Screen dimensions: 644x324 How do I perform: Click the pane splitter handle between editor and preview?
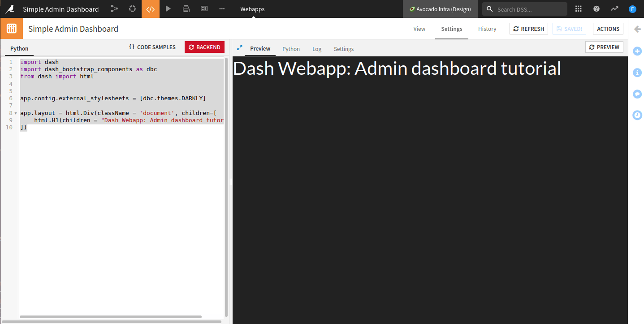click(230, 182)
